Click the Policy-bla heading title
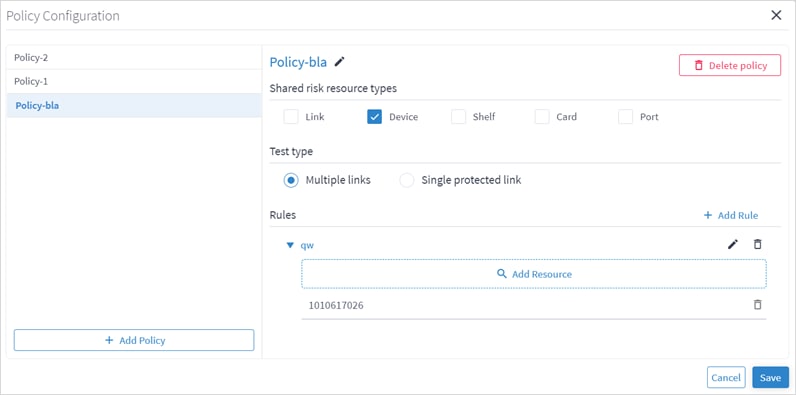 (x=298, y=62)
